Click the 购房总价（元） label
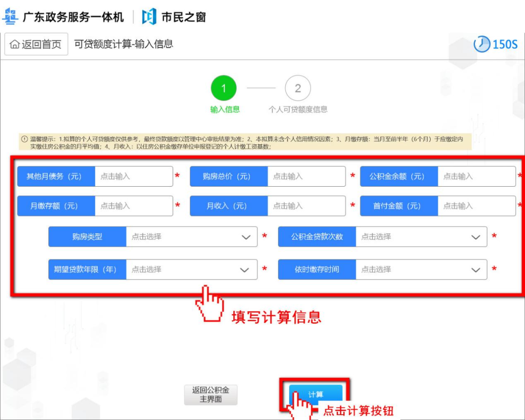525x420 pixels. [x=228, y=176]
